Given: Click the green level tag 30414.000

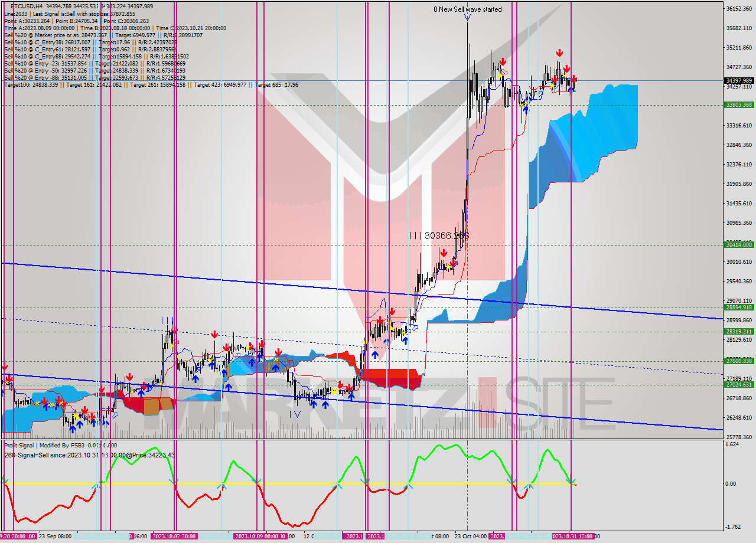Looking at the screenshot, I should [739, 244].
